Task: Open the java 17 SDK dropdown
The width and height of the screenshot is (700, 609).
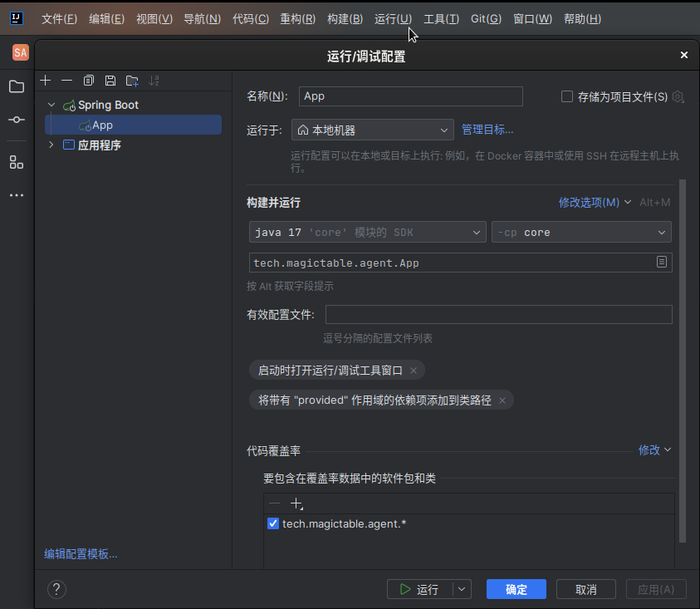Action: coord(367,233)
